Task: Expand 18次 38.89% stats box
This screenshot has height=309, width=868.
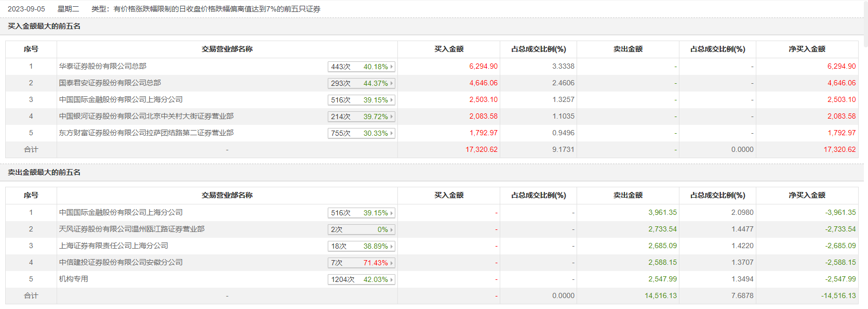Action: point(362,246)
